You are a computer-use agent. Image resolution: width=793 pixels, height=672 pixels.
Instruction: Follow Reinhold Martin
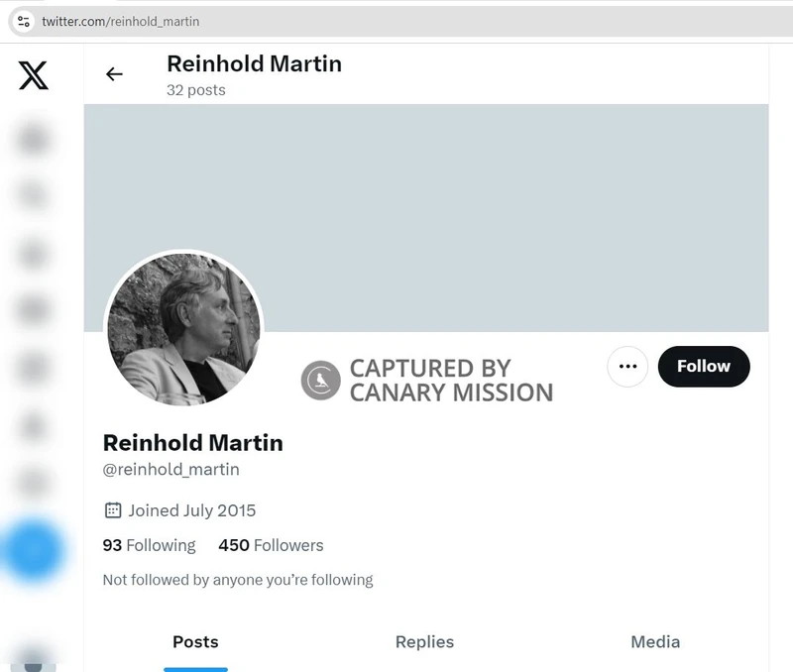(x=704, y=366)
